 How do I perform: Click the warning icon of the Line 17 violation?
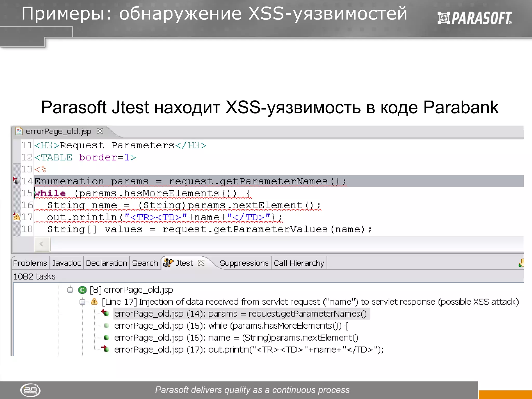pyautogui.click(x=94, y=302)
